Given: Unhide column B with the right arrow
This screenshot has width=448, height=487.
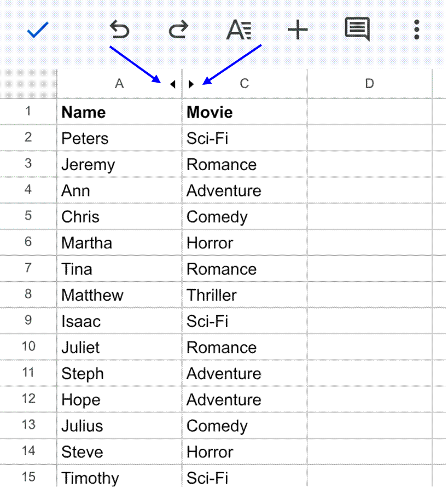Looking at the screenshot, I should [191, 84].
